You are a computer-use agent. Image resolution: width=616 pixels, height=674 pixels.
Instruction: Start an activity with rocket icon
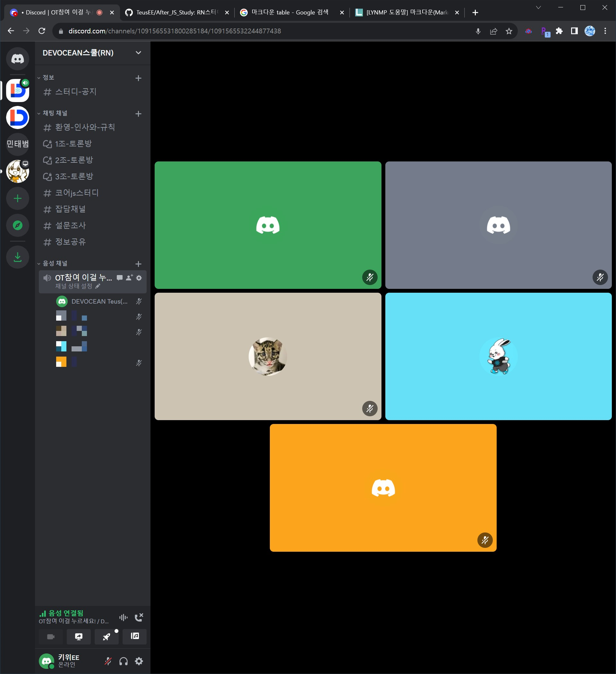pos(107,636)
